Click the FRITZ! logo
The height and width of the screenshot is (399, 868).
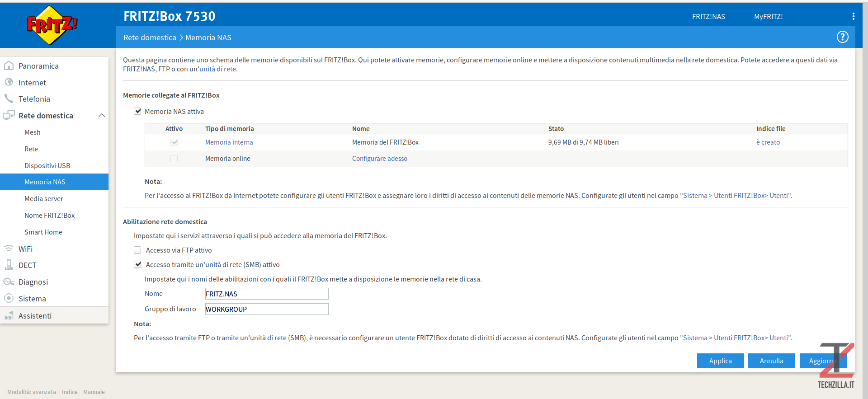[52, 25]
